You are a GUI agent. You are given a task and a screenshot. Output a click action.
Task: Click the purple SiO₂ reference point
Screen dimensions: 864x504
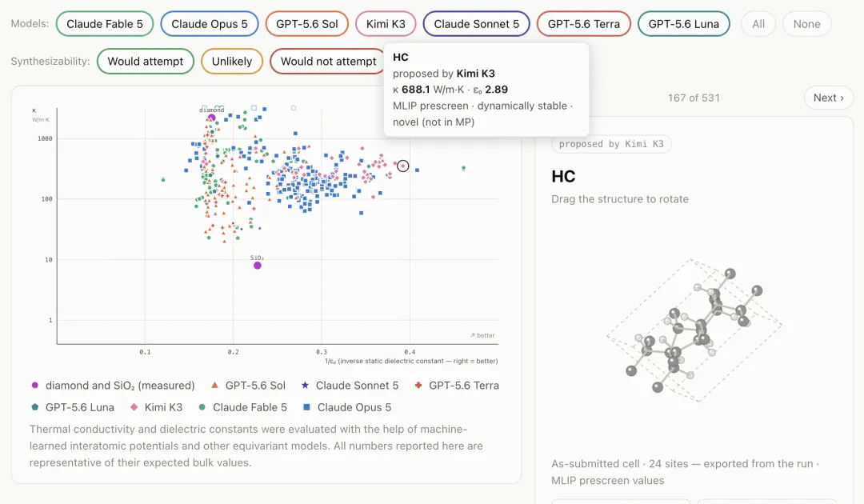click(x=258, y=266)
